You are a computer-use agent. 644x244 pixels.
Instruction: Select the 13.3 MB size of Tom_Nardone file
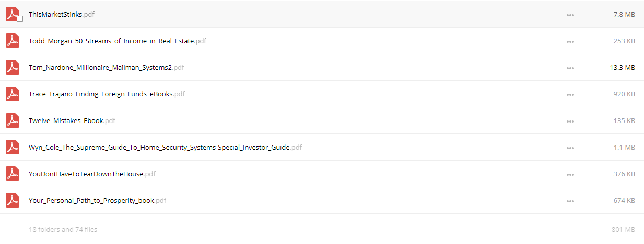pos(623,67)
